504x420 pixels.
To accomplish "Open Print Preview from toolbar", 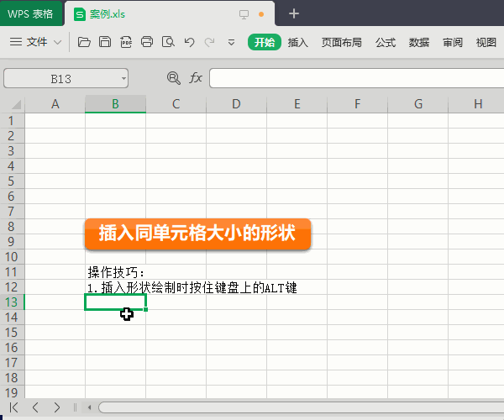I will coord(168,42).
